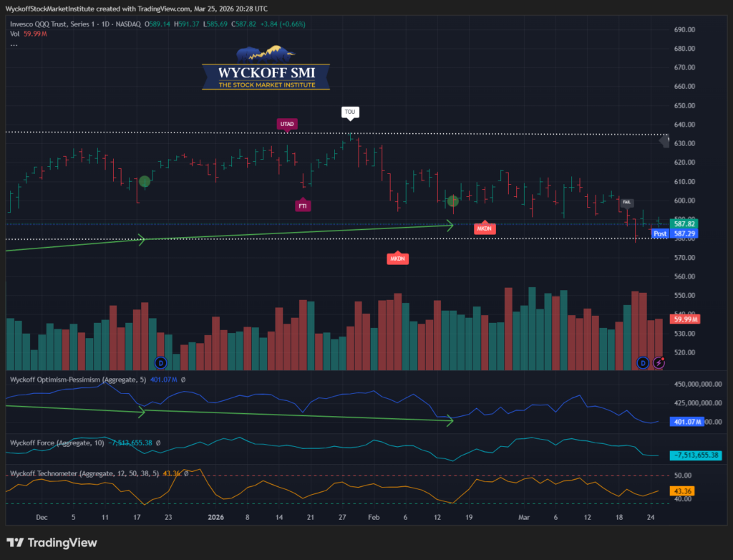Select the green circle marker in December
Screen dimensions: 733x560
click(x=145, y=182)
